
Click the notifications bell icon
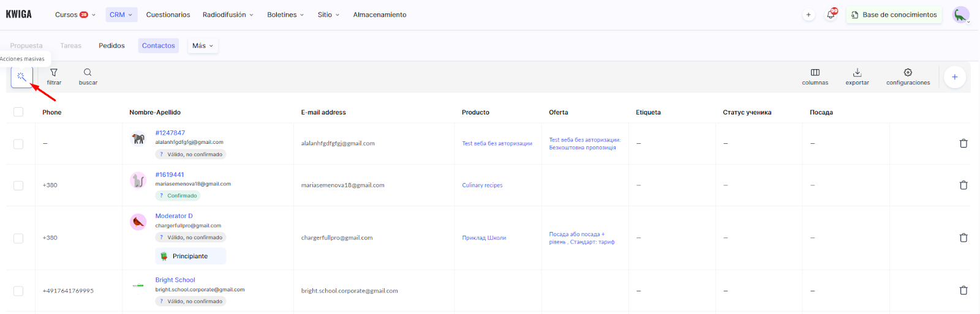pyautogui.click(x=831, y=15)
